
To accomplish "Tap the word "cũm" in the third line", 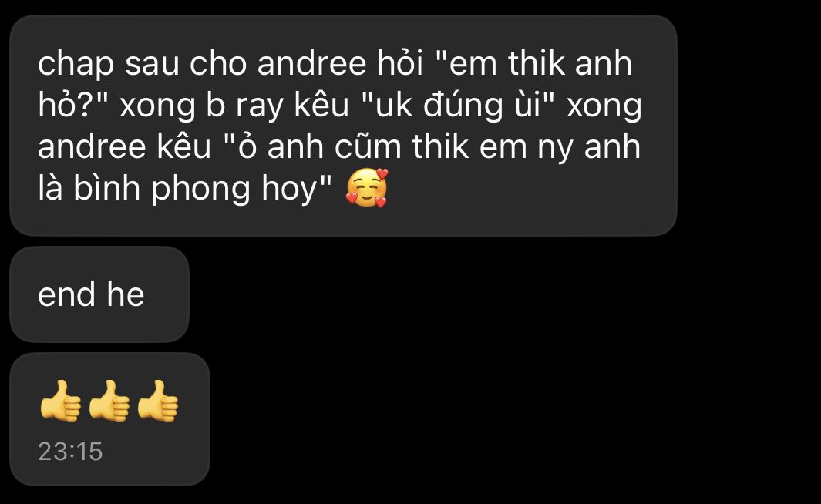I will (368, 146).
